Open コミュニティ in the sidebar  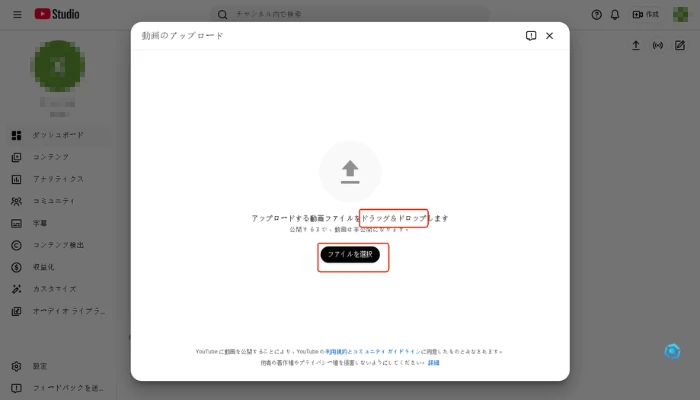click(59, 201)
